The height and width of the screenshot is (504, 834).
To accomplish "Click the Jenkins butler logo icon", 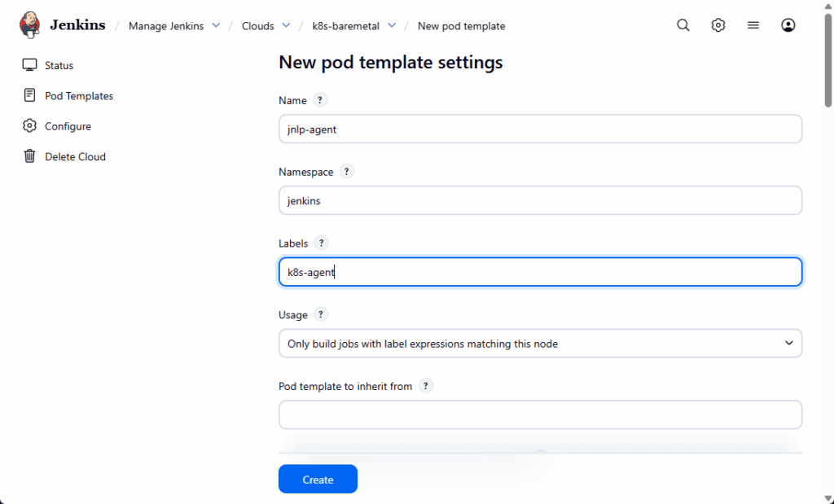I will (x=30, y=25).
